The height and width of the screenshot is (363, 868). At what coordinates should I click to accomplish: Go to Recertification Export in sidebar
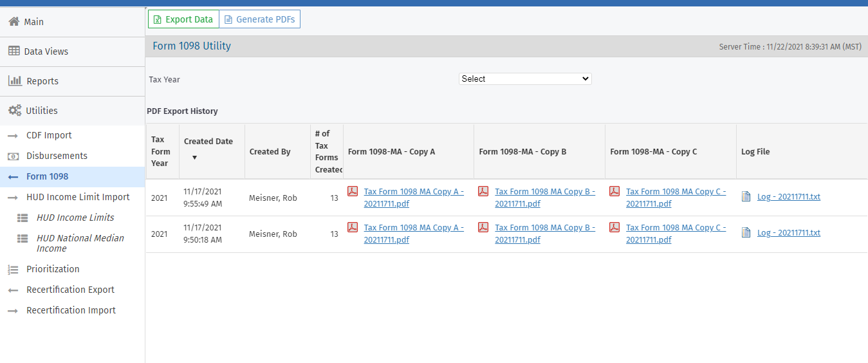point(70,290)
